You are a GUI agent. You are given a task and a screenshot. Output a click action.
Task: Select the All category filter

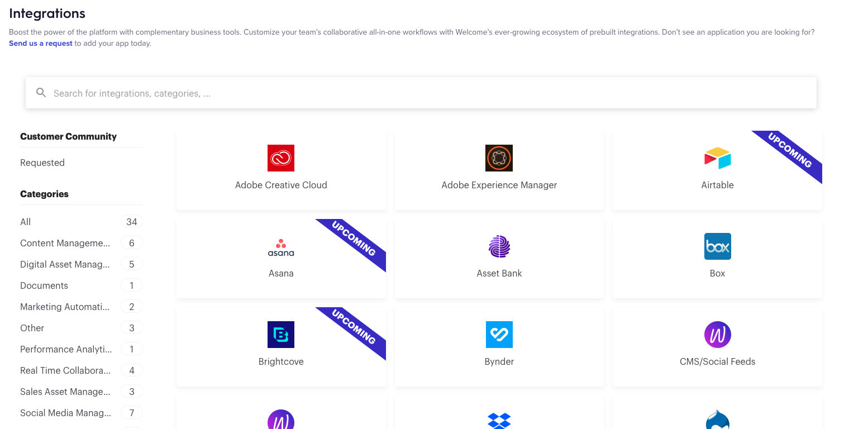click(x=82, y=222)
